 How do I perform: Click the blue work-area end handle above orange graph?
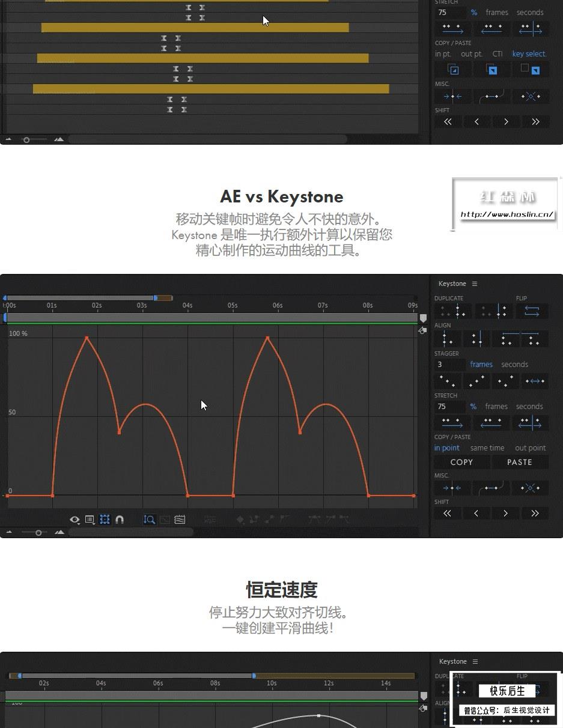pyautogui.click(x=156, y=298)
